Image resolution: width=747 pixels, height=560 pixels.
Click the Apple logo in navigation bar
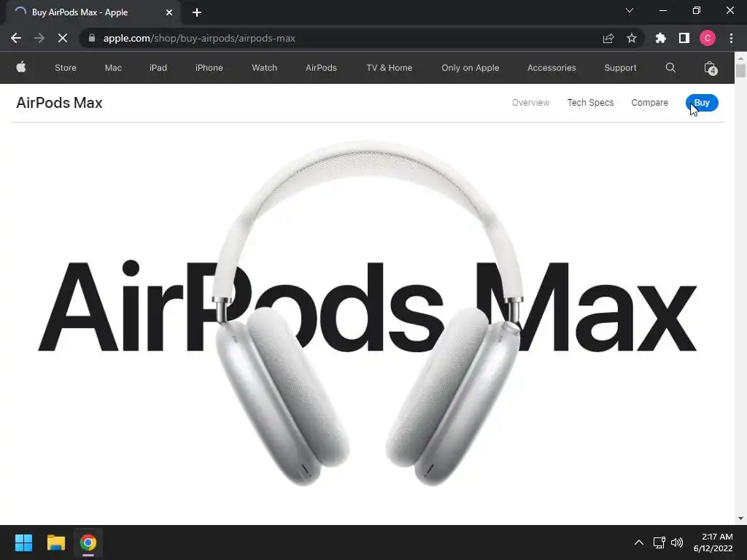[21, 67]
